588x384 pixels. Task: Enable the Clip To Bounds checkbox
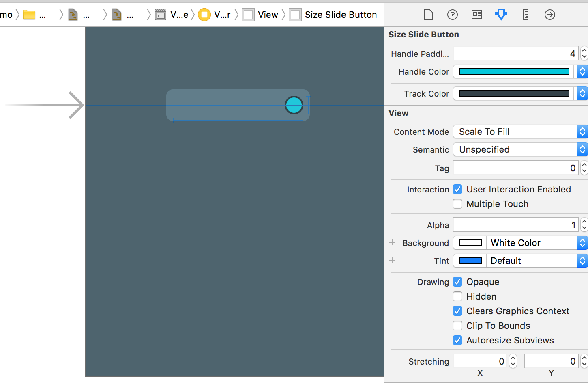pos(457,326)
